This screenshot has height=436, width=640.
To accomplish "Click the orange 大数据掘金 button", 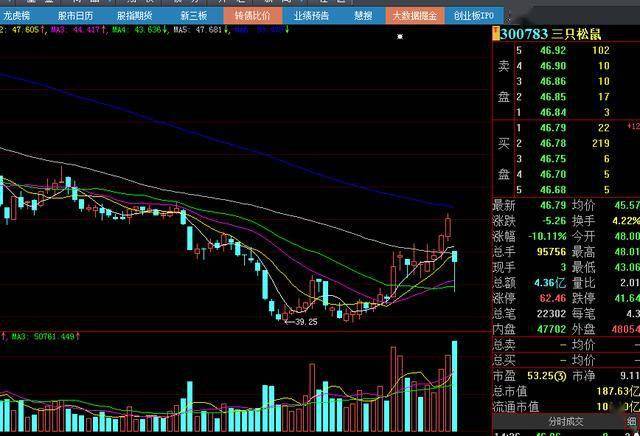I will click(x=415, y=16).
